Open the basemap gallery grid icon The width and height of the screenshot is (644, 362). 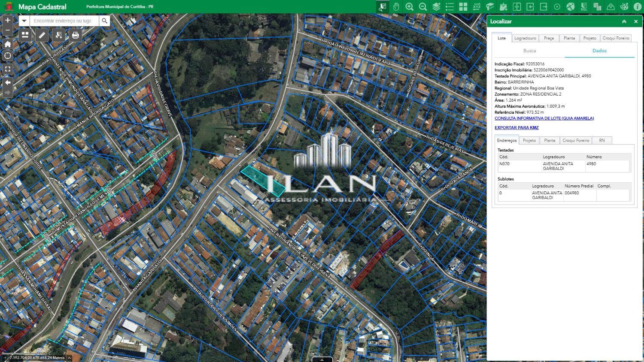click(x=463, y=6)
